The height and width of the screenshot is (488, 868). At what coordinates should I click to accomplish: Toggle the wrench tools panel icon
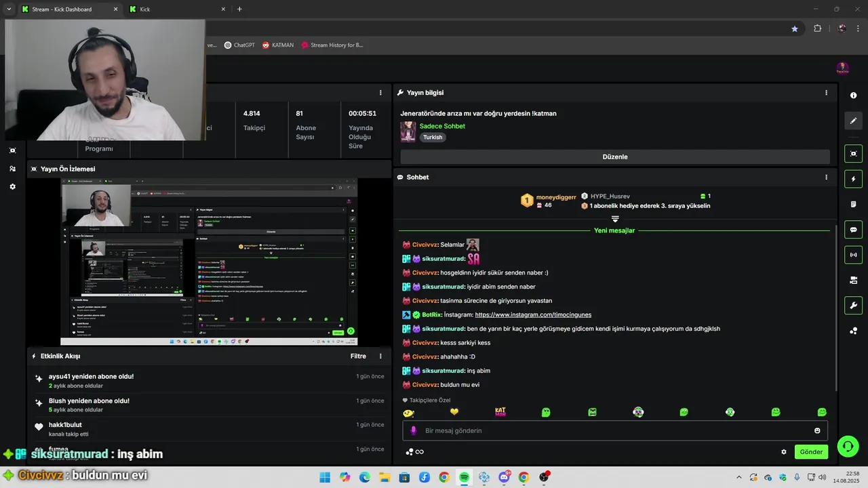click(853, 305)
